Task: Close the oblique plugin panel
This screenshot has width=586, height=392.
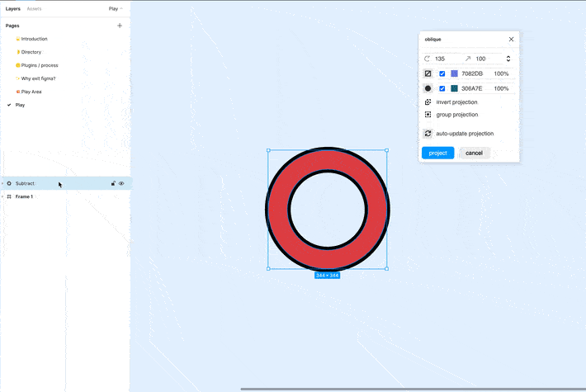Action: tap(511, 40)
